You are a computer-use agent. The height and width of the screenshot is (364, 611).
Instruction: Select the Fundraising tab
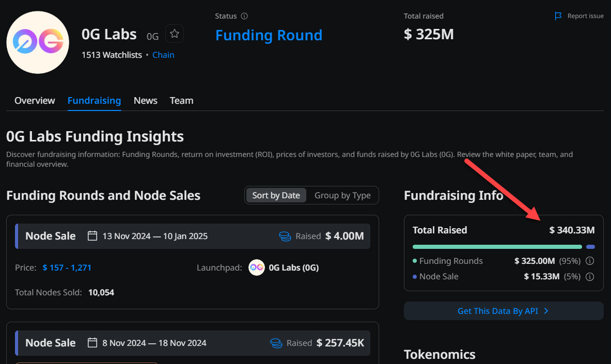tap(95, 101)
